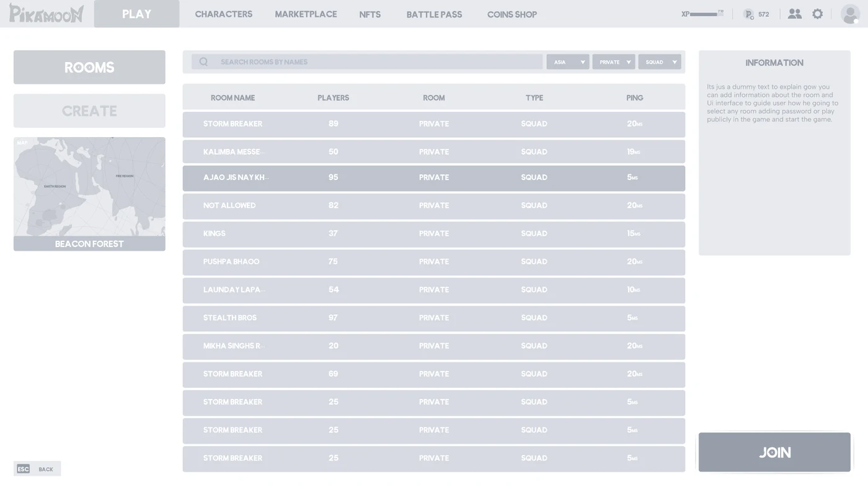Open the COINS SHOP tab
This screenshot has width=868, height=489.
tap(512, 14)
